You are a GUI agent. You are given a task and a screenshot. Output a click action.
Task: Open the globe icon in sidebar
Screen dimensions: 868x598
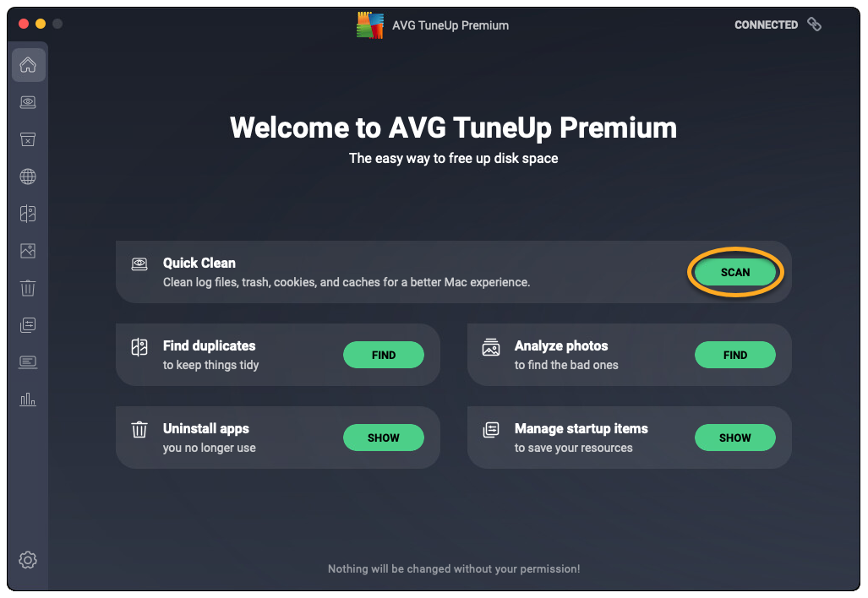(x=28, y=177)
